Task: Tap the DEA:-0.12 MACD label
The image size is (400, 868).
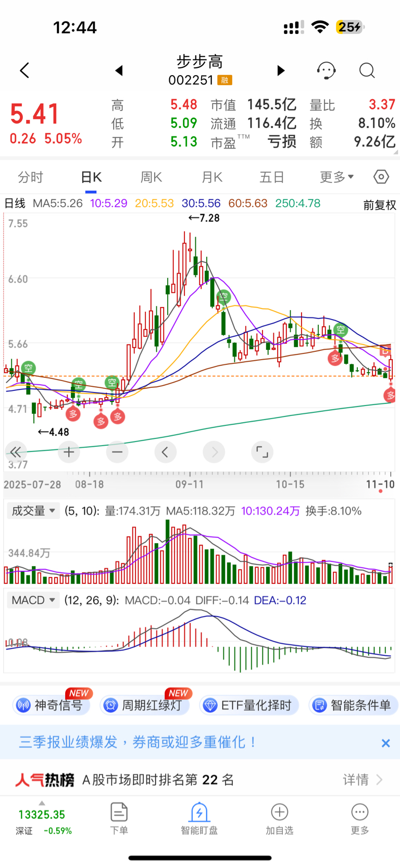Action: (280, 601)
